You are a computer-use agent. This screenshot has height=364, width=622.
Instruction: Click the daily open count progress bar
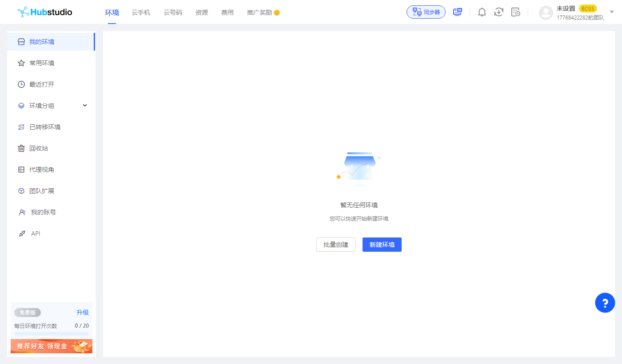point(52,333)
